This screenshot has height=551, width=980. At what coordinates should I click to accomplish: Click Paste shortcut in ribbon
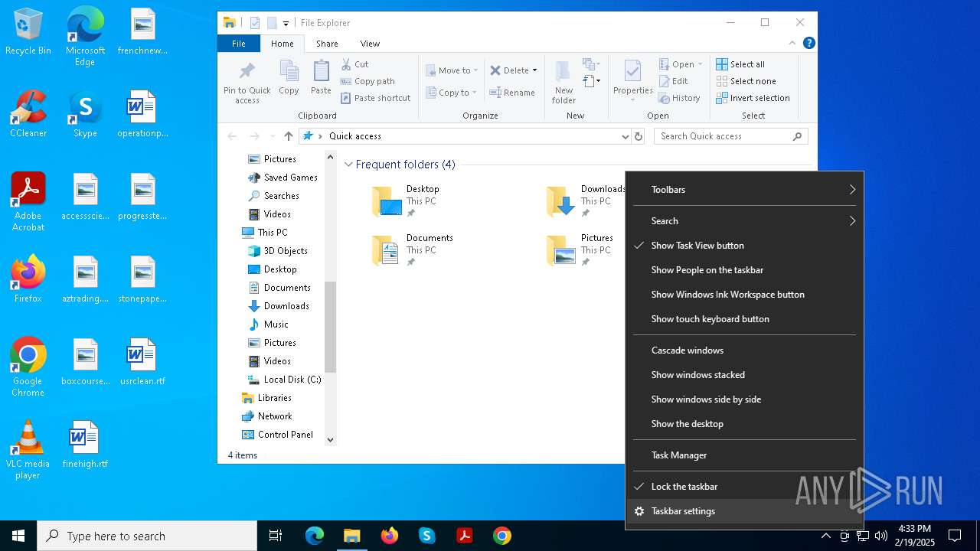coord(375,98)
